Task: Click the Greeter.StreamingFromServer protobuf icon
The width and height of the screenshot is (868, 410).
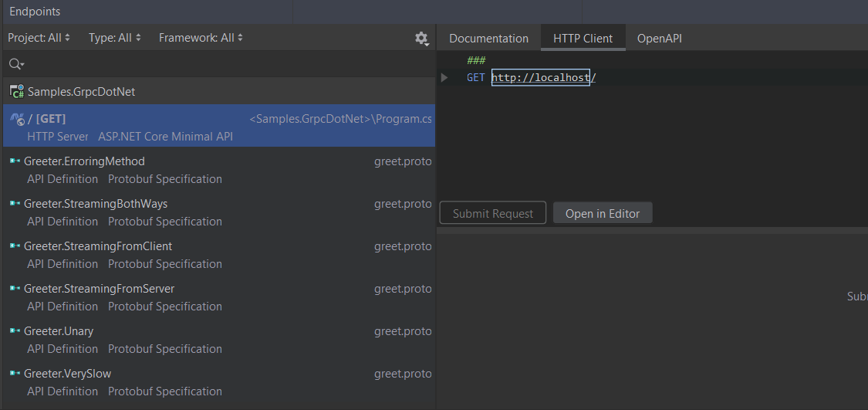Action: click(15, 289)
